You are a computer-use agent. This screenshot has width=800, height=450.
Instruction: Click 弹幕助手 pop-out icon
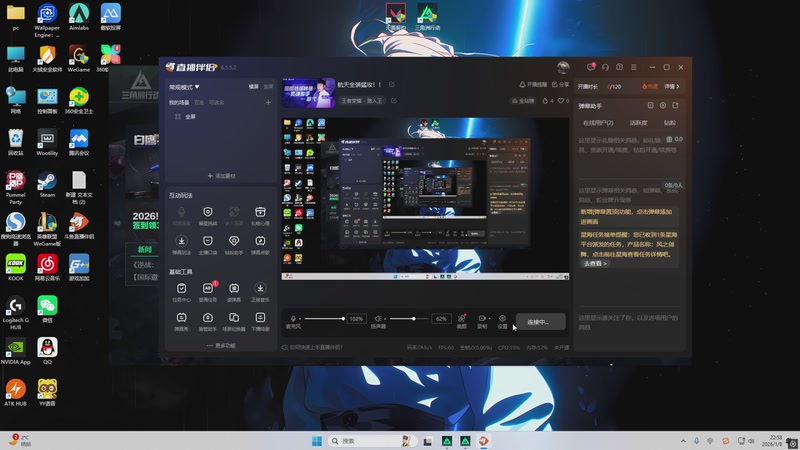point(676,106)
